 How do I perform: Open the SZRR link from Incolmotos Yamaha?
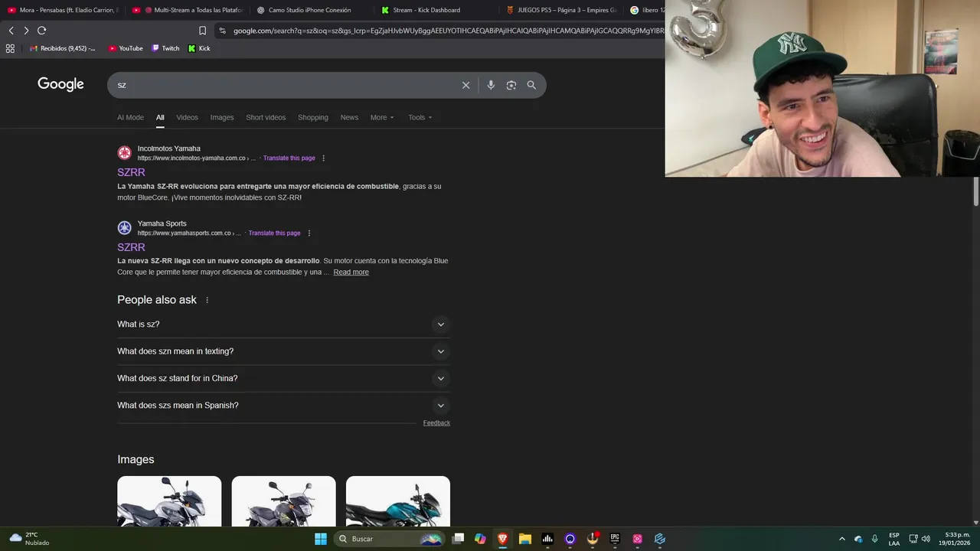(x=131, y=172)
